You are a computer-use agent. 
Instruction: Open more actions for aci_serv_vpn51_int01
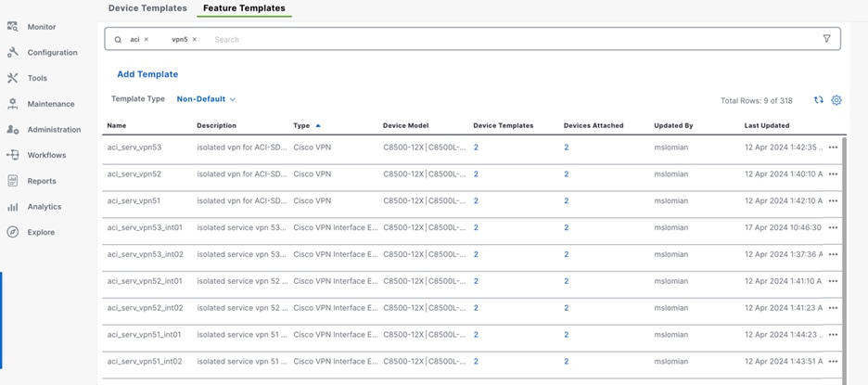tap(833, 335)
